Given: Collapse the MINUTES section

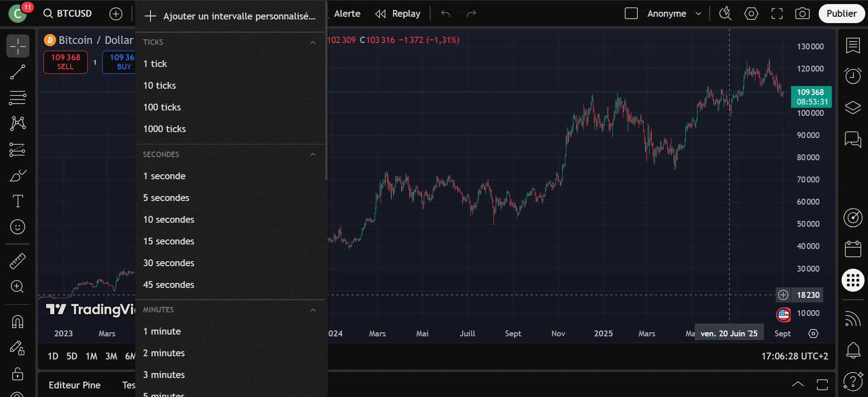Looking at the screenshot, I should (x=313, y=310).
